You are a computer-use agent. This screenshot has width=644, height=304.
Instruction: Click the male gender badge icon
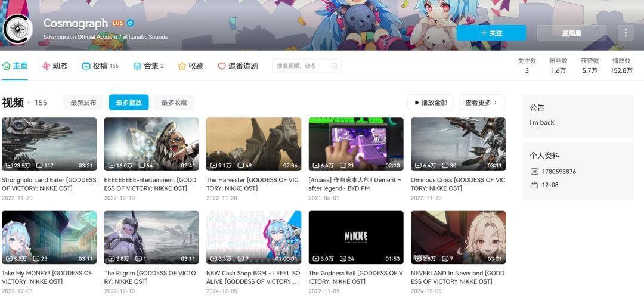click(x=131, y=23)
